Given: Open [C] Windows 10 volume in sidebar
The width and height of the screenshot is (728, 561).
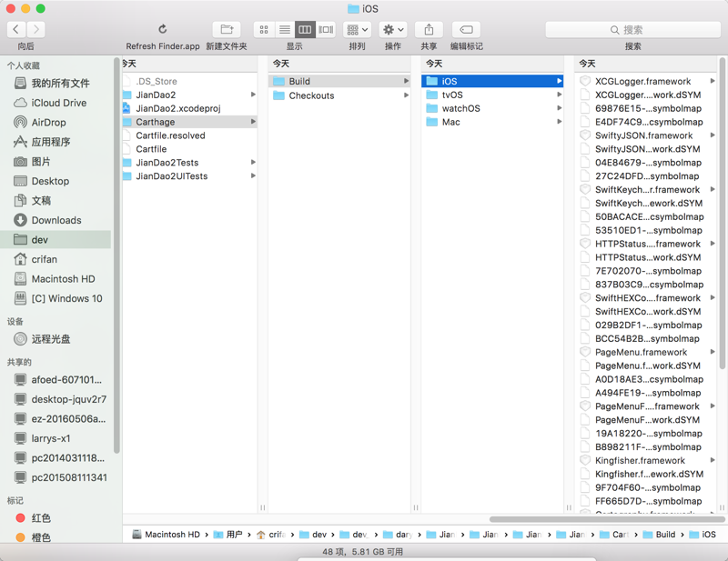Looking at the screenshot, I should 56,298.
